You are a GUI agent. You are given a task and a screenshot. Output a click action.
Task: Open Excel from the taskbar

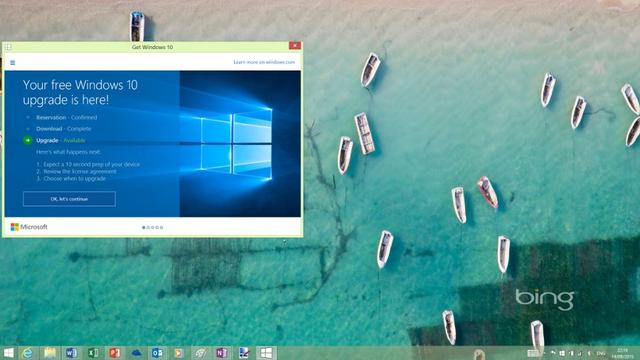pos(93,353)
